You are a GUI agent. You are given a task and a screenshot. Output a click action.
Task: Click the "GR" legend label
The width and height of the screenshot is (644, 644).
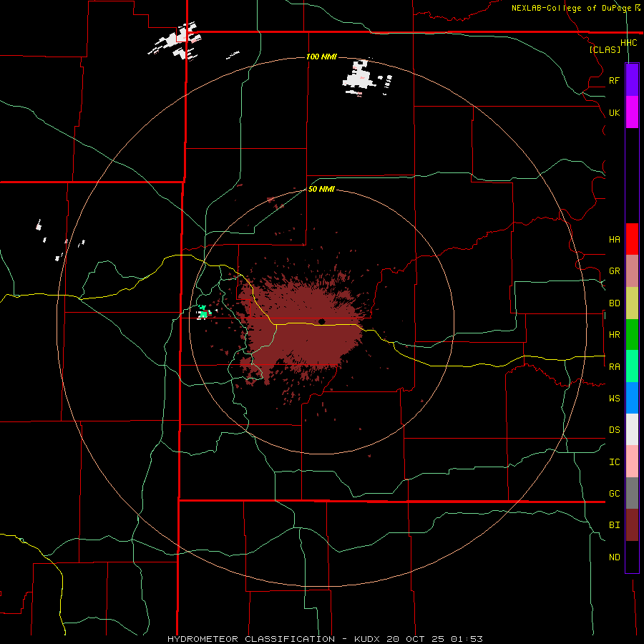[614, 271]
